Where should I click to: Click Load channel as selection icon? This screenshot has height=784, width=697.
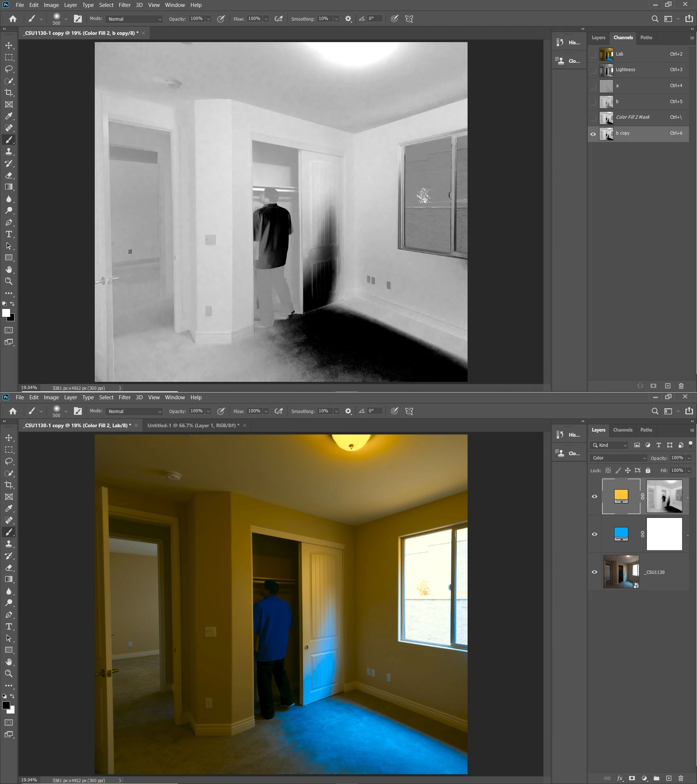(640, 386)
